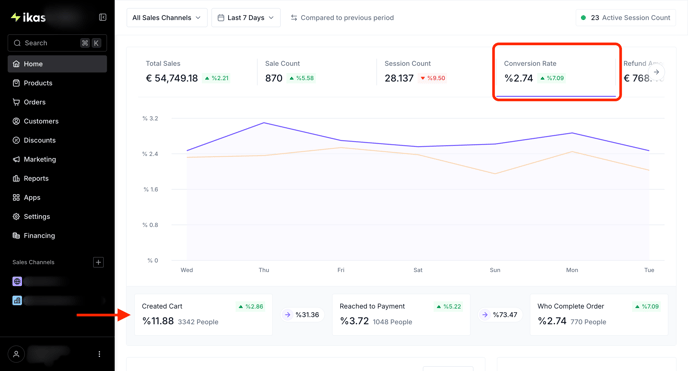Open the user profile avatar icon
The width and height of the screenshot is (688, 371).
16,354
